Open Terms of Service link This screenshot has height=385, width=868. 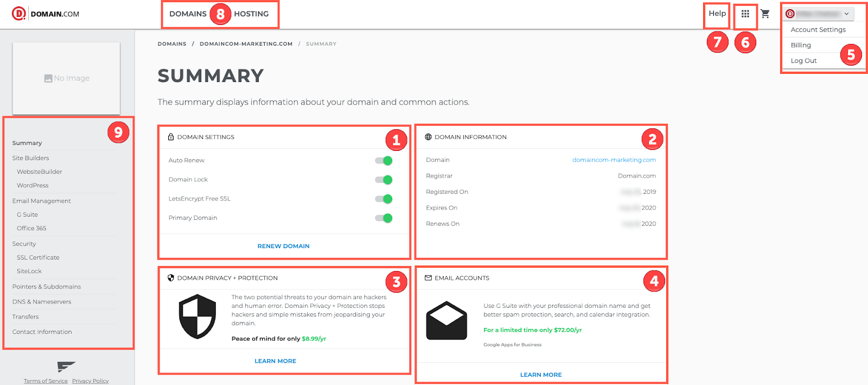(46, 381)
